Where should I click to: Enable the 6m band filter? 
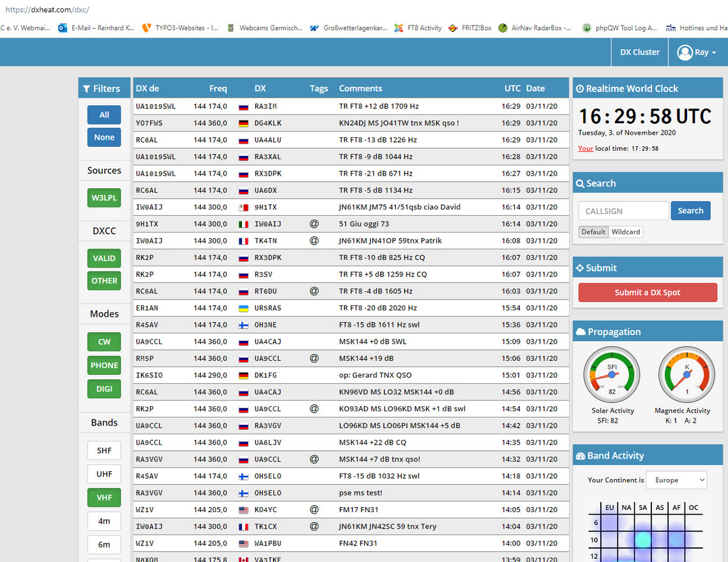(104, 544)
